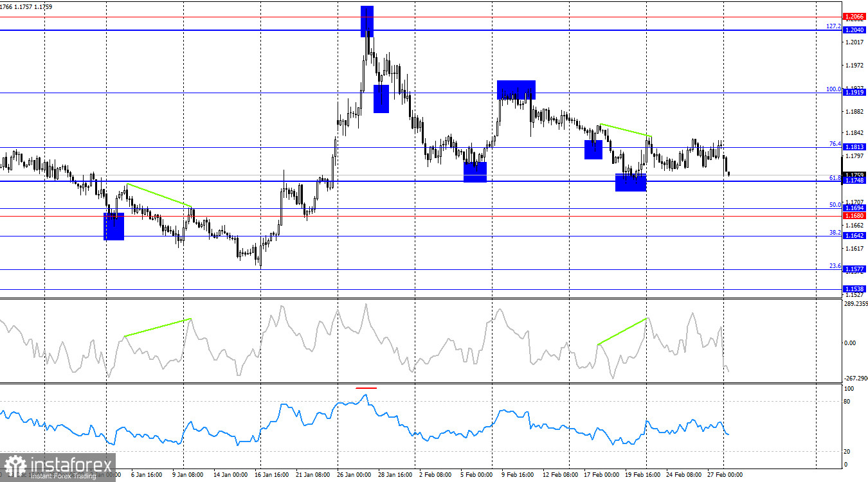This screenshot has height=482, width=868.
Task: Select the 1.1538 lowest blue price label
Action: 856,289
